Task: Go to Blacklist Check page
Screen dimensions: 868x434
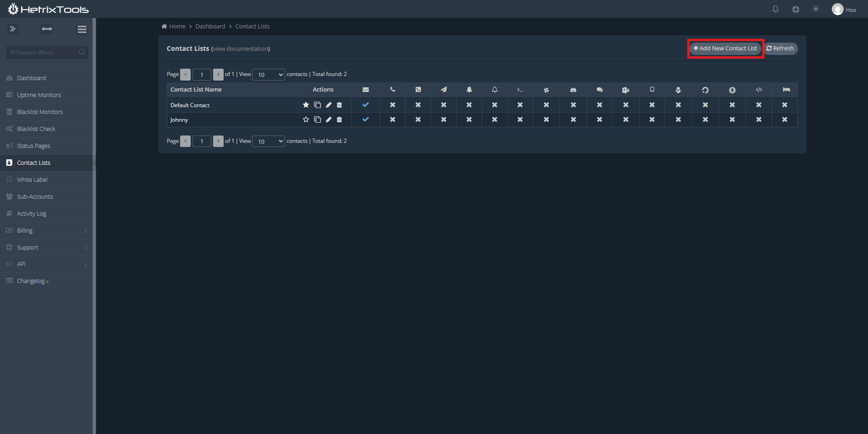Action: coord(36,129)
